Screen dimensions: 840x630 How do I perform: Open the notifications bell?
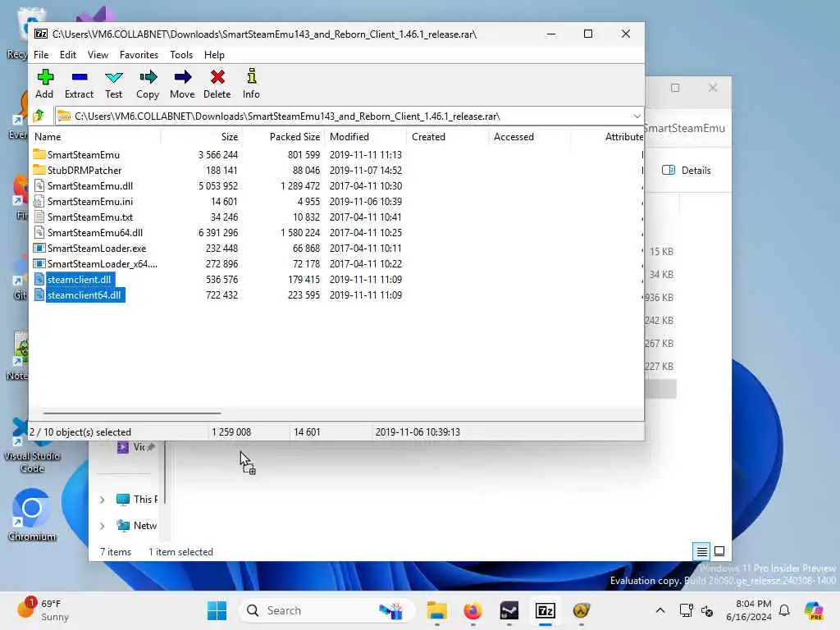click(784, 610)
